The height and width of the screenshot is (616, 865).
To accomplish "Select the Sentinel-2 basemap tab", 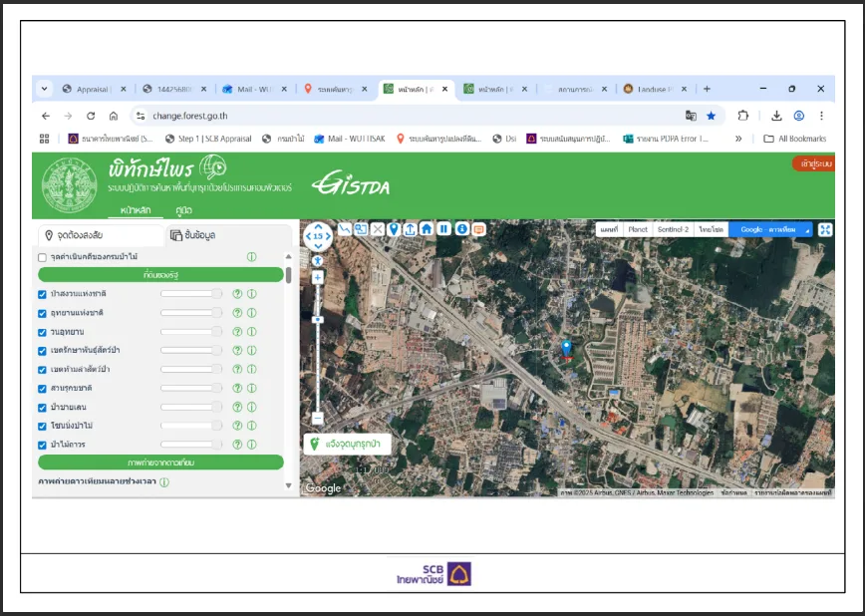I will [673, 229].
